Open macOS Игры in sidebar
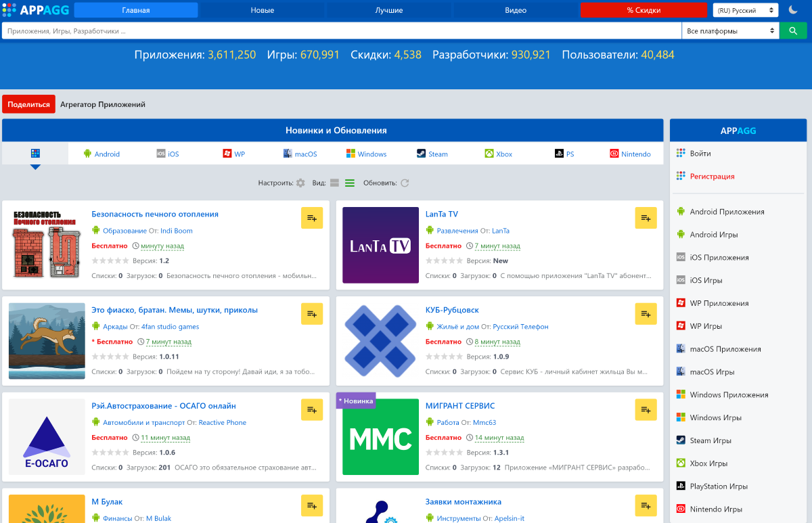 pyautogui.click(x=712, y=371)
